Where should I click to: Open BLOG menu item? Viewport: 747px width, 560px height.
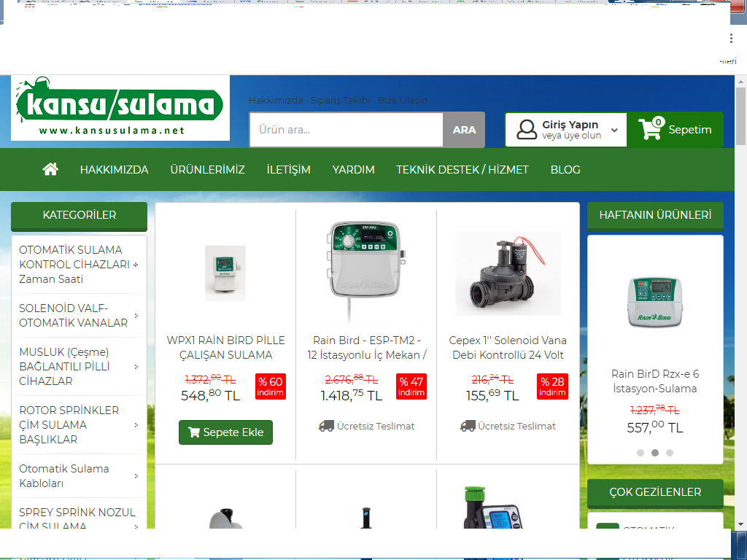pos(565,169)
